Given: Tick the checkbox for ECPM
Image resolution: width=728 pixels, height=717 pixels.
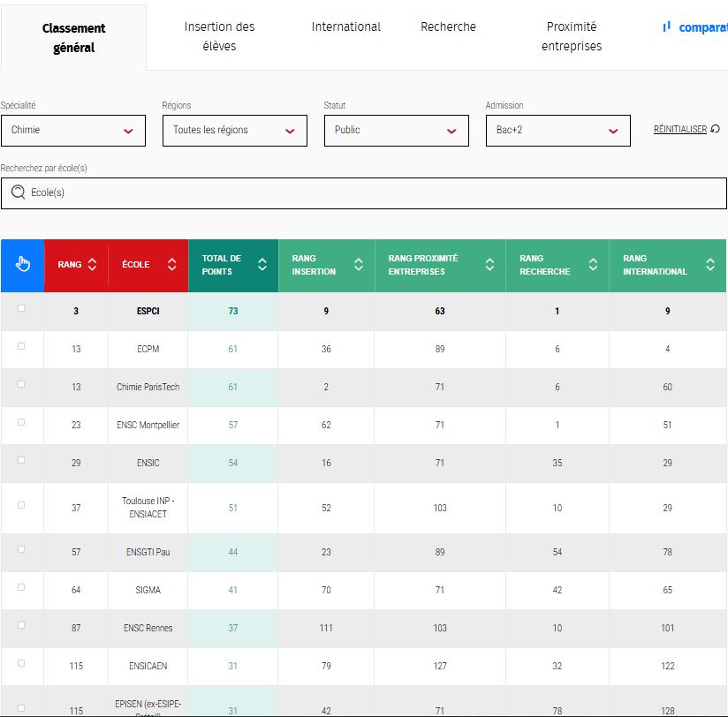Looking at the screenshot, I should point(22,346).
